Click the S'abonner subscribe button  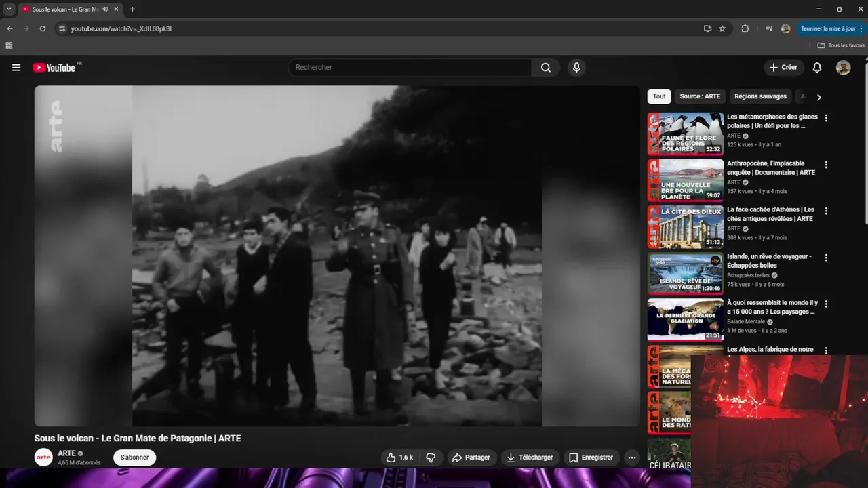coord(134,457)
